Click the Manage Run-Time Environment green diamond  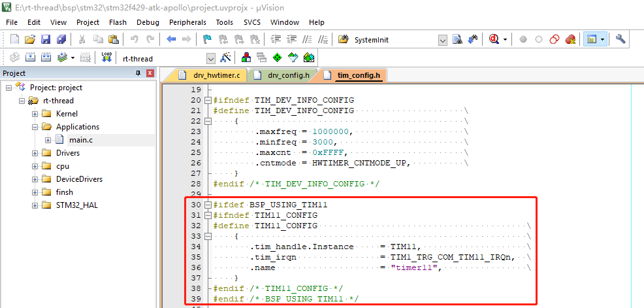coord(278,58)
